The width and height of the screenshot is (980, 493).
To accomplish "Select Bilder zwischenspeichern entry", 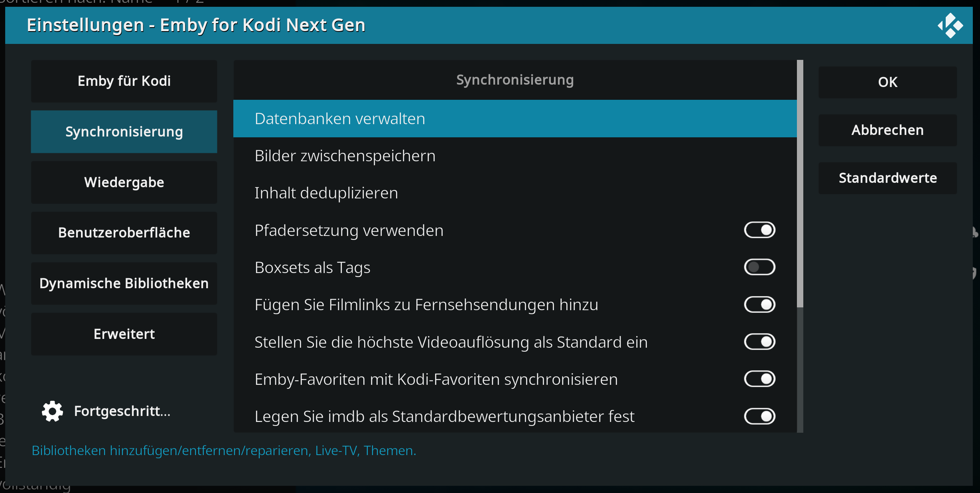I will coord(515,156).
